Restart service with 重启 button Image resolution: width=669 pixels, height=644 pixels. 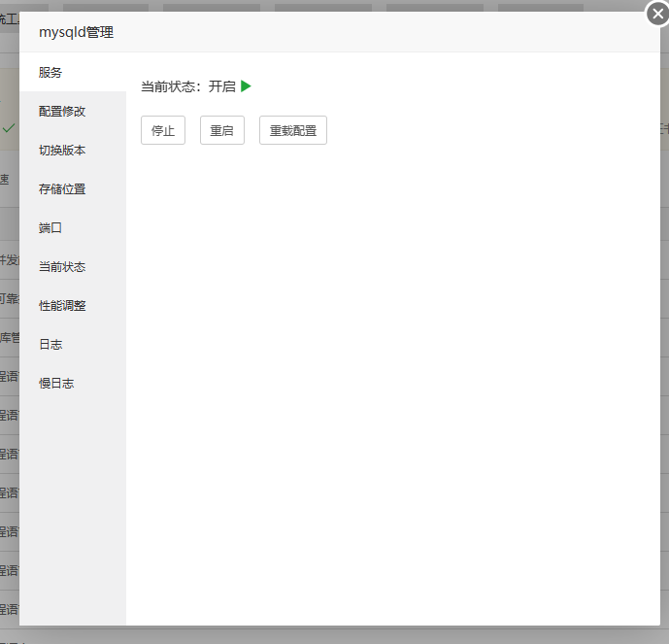point(221,130)
